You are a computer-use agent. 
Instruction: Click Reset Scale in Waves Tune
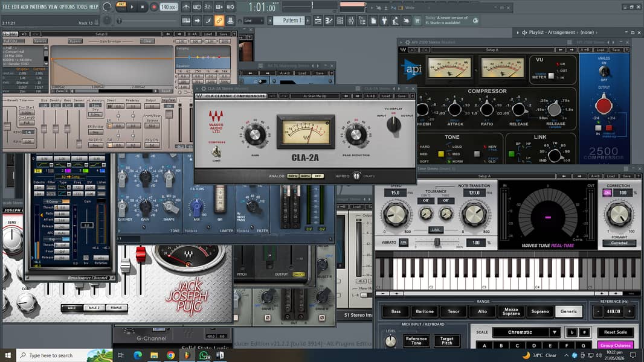(x=615, y=332)
